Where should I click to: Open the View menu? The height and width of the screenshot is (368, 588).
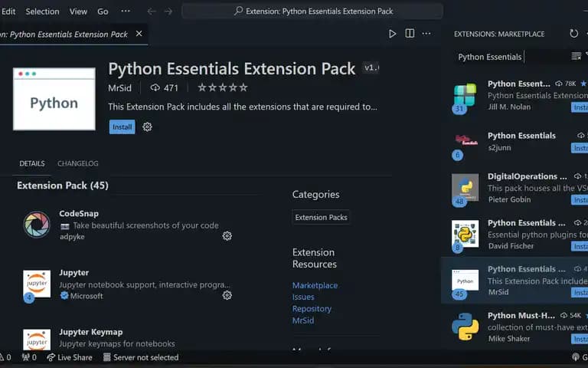pyautogui.click(x=78, y=11)
